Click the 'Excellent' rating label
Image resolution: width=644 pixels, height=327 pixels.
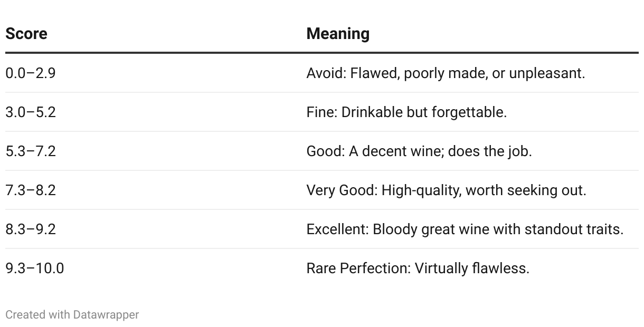point(336,229)
